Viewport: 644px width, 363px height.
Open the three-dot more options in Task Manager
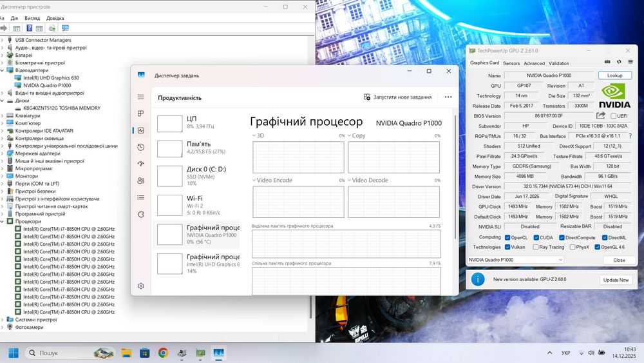click(448, 97)
